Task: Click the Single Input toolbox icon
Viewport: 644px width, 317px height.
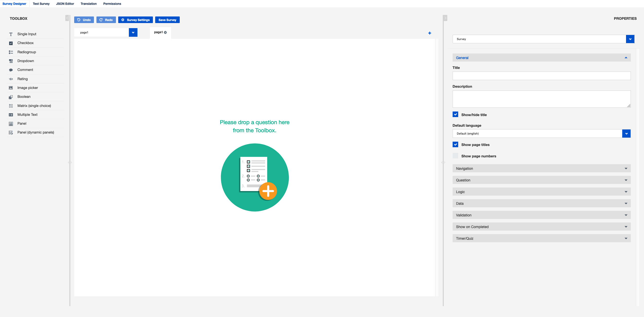Action: (x=11, y=34)
